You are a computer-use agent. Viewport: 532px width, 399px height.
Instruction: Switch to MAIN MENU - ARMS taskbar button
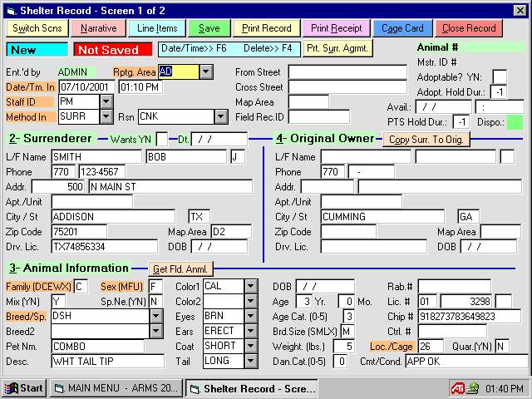(x=116, y=388)
